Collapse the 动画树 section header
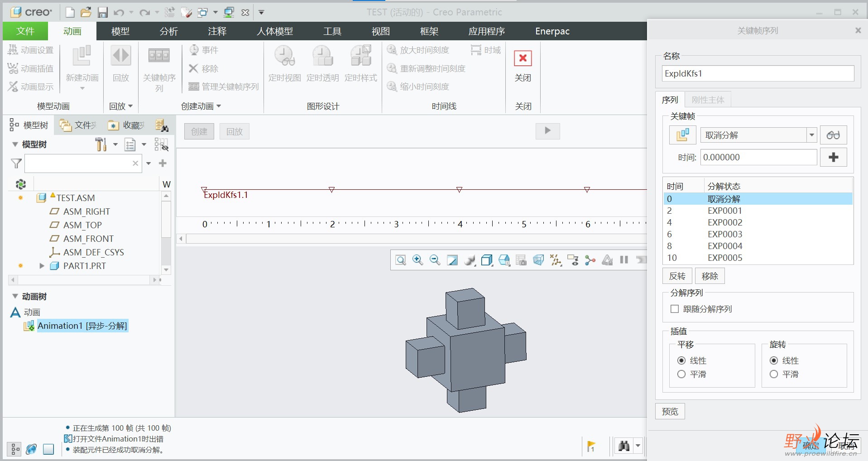This screenshot has height=461, width=868. pos(15,297)
